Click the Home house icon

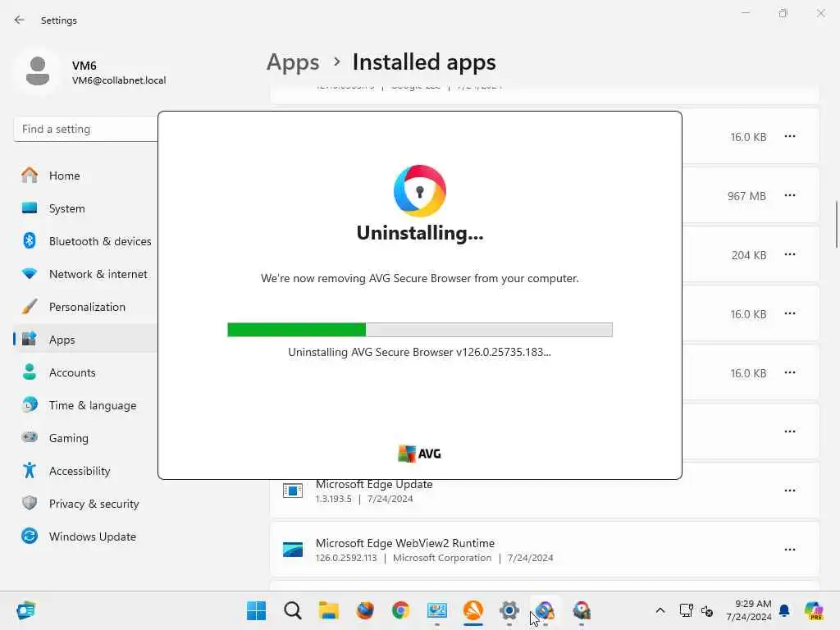[x=30, y=176]
